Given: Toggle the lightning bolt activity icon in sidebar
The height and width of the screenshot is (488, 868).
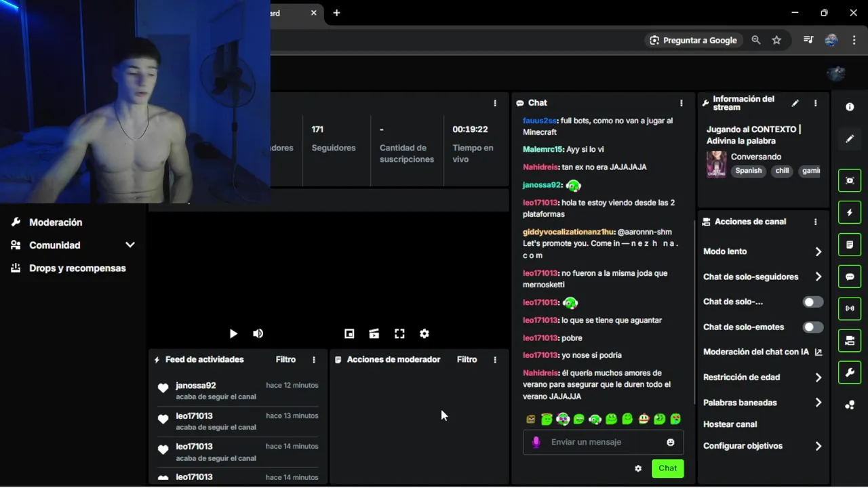Looking at the screenshot, I should click(850, 213).
